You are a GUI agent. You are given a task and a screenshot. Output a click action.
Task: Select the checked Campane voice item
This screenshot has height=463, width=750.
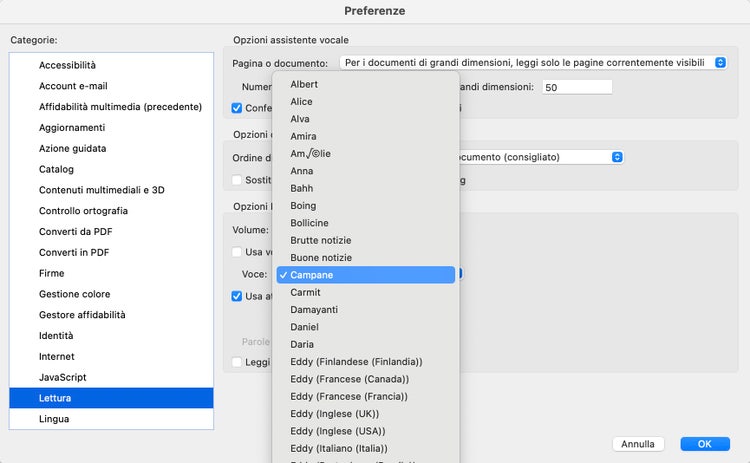pos(312,275)
